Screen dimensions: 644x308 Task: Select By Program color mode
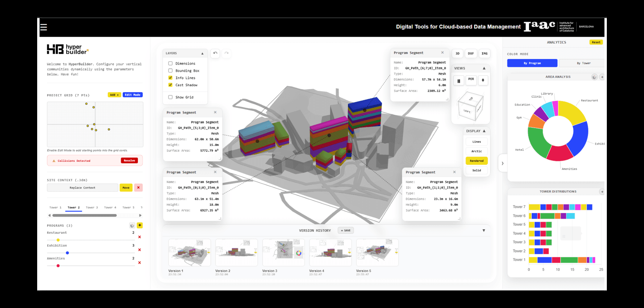(x=532, y=63)
